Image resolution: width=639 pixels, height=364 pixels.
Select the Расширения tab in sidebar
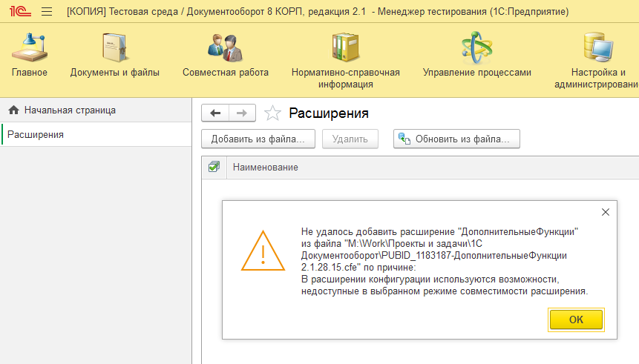(96, 134)
